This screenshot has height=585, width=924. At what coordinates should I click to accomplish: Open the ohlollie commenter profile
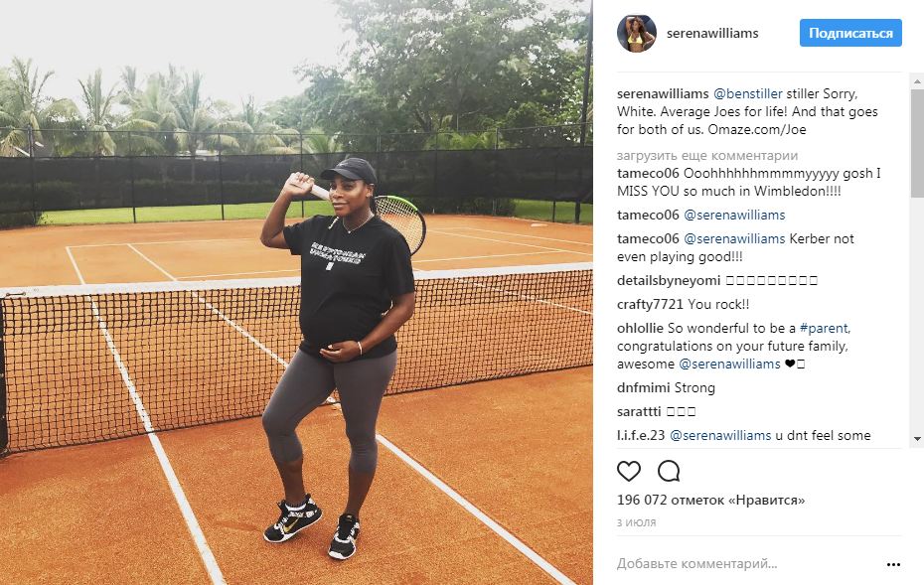(x=640, y=328)
